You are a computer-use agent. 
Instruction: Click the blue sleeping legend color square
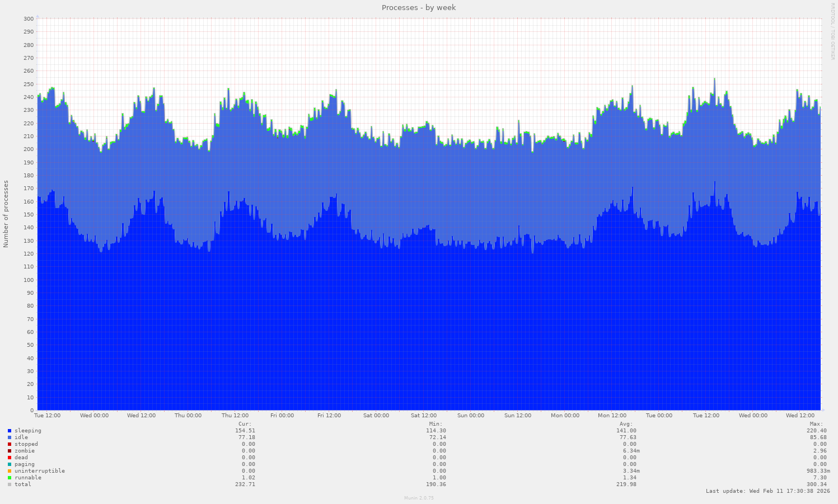tap(10, 431)
